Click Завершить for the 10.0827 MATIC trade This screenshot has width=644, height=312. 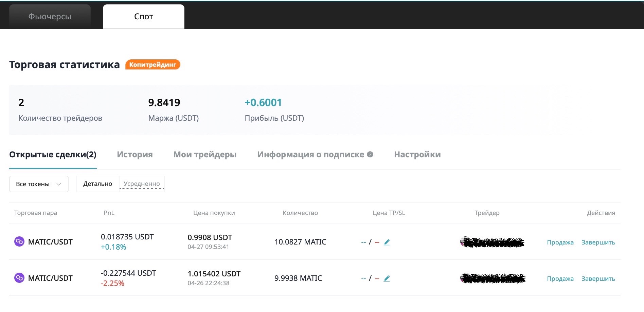598,242
